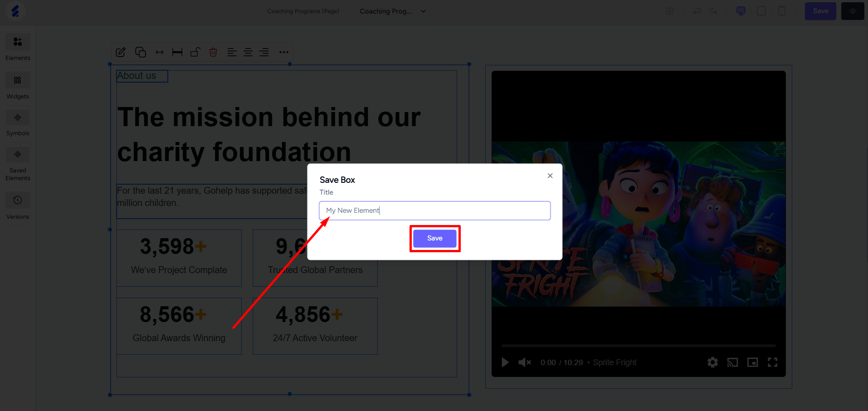Preview page with eye button

point(853,11)
